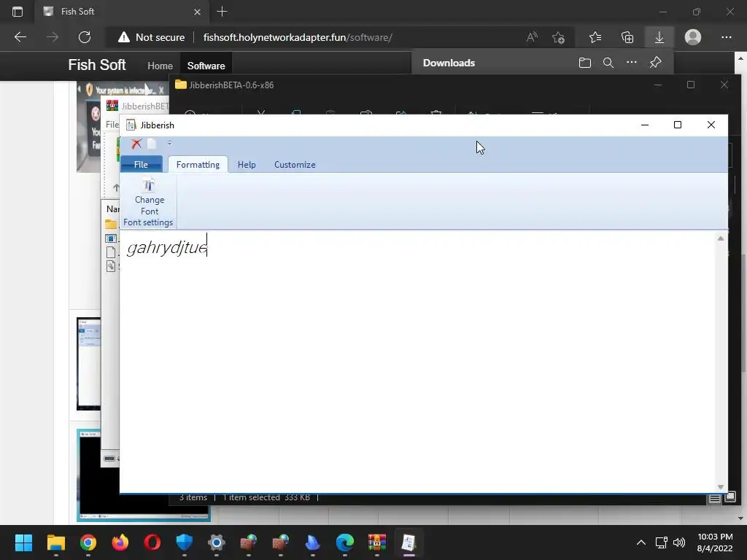
Task: Open the browser profile avatar
Action: point(693,37)
